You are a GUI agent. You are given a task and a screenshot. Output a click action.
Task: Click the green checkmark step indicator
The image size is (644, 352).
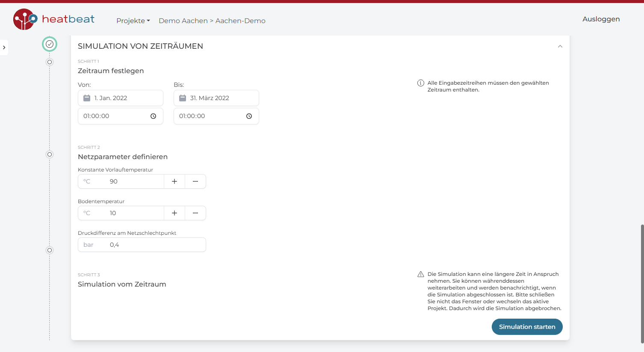pyautogui.click(x=49, y=44)
